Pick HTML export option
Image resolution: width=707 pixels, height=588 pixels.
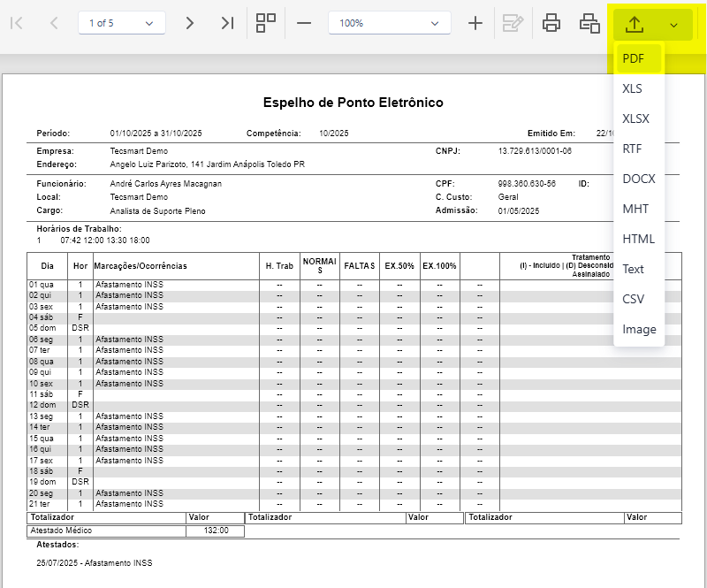639,239
